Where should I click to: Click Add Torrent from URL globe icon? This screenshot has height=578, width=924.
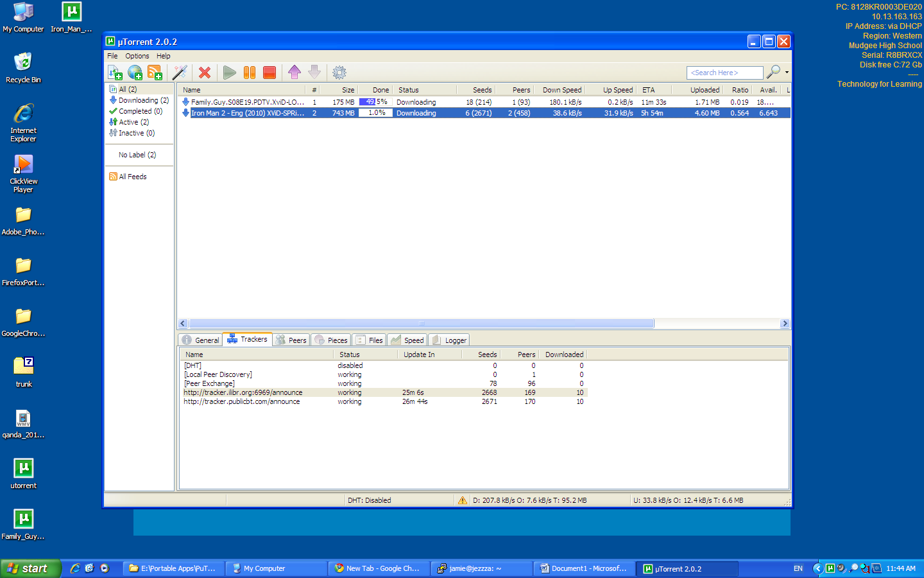(135, 73)
